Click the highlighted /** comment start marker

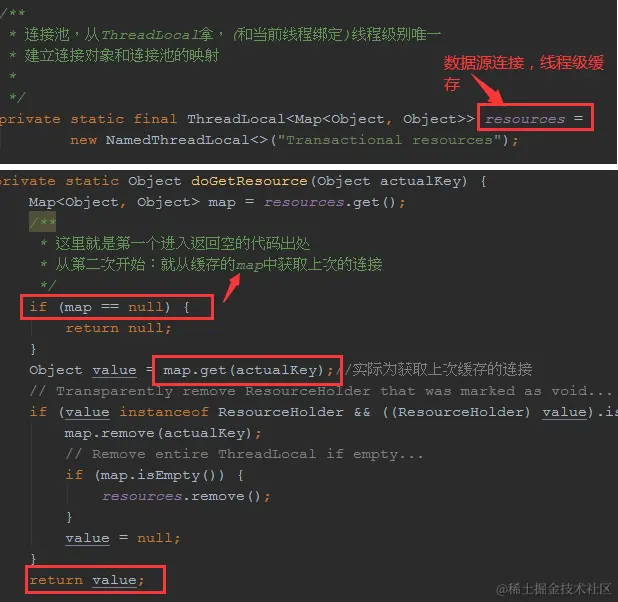pos(43,222)
